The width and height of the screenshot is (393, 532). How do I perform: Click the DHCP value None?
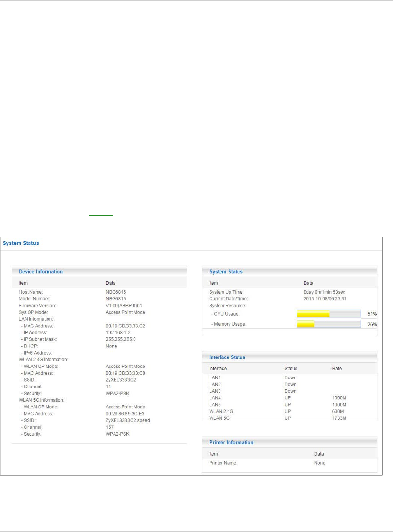click(x=111, y=346)
